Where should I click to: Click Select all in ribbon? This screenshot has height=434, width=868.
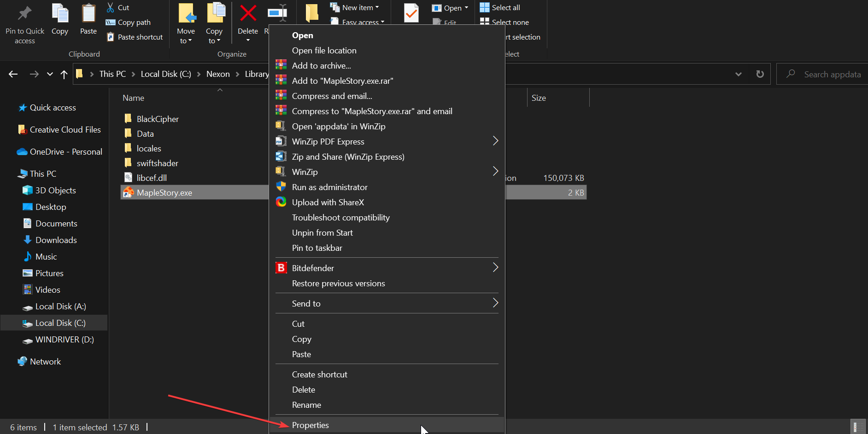point(500,7)
